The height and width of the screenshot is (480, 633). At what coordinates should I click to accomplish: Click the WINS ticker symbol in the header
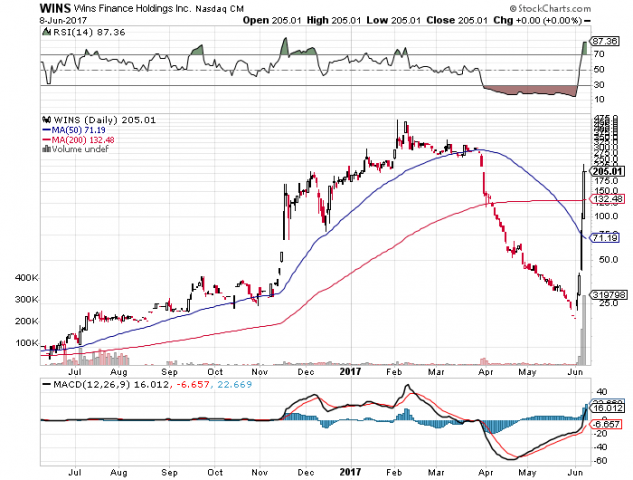(x=55, y=8)
